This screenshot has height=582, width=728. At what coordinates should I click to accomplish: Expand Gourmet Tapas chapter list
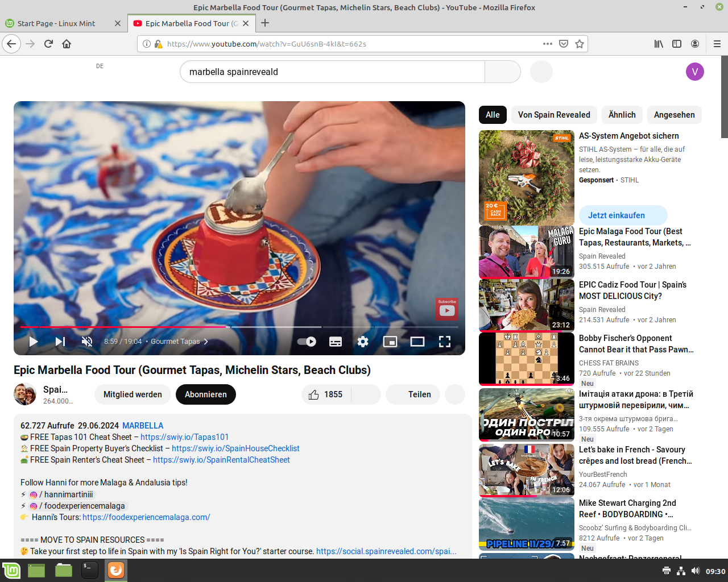point(180,342)
